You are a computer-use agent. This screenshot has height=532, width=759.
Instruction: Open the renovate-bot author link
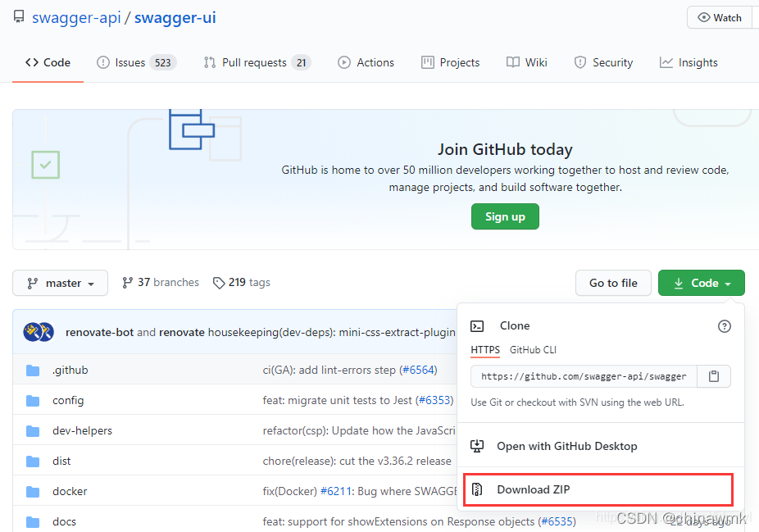pos(99,332)
